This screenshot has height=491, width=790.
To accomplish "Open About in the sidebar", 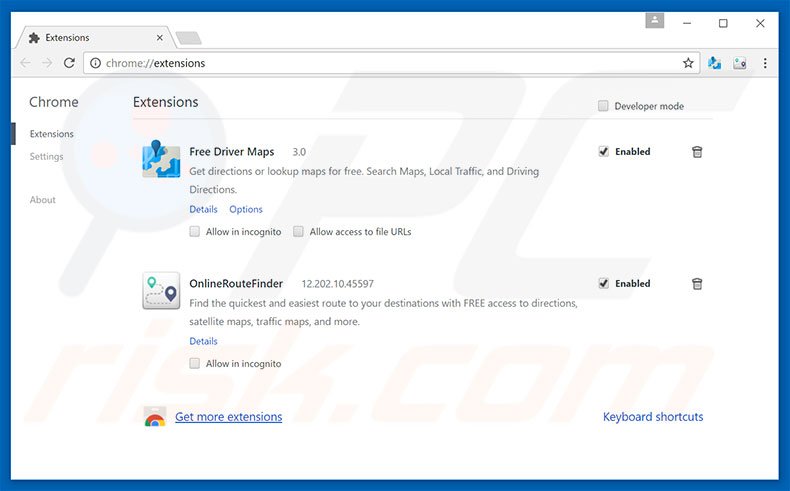I will [42, 200].
